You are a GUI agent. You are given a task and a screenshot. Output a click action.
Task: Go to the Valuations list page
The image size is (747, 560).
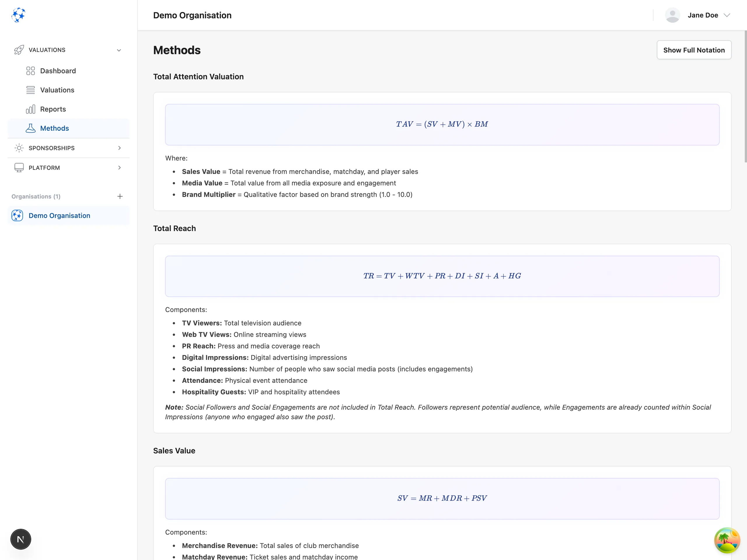(69, 90)
